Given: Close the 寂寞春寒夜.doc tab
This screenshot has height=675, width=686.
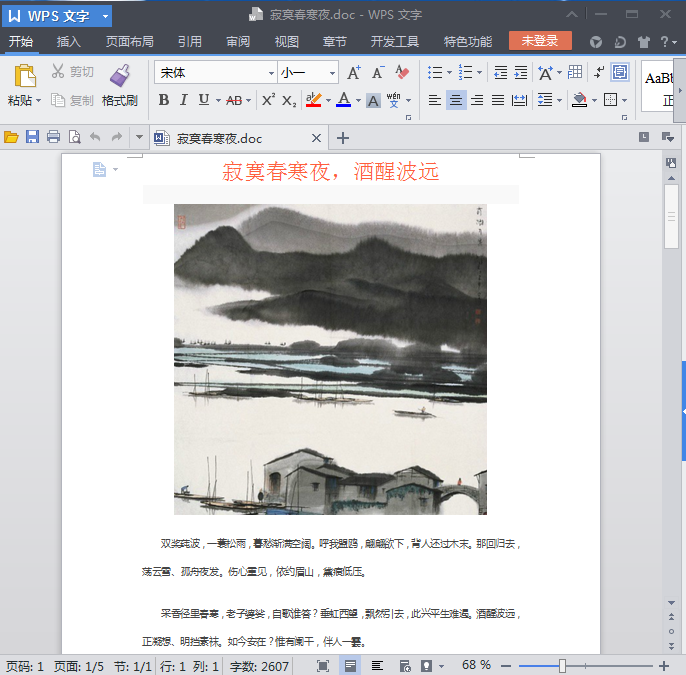Looking at the screenshot, I should (316, 138).
